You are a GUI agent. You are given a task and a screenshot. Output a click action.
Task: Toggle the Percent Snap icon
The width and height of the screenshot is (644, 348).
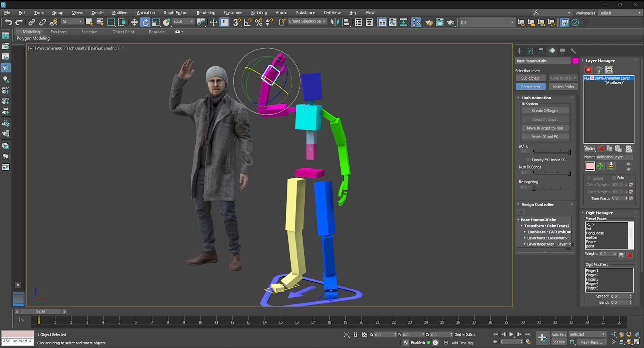click(x=258, y=23)
